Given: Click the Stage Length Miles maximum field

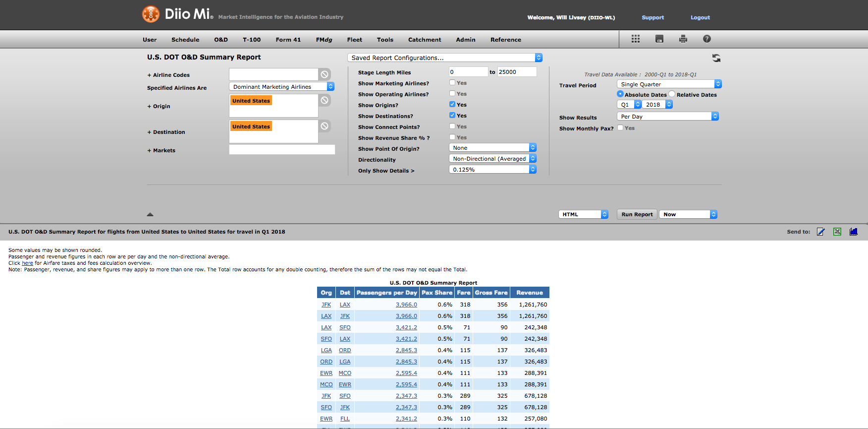Looking at the screenshot, I should coord(517,72).
